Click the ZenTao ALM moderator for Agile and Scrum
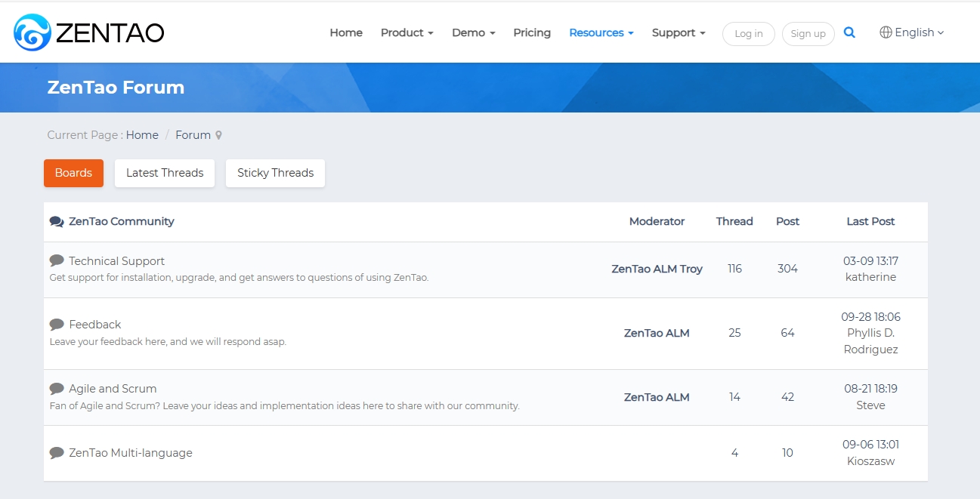 point(657,397)
